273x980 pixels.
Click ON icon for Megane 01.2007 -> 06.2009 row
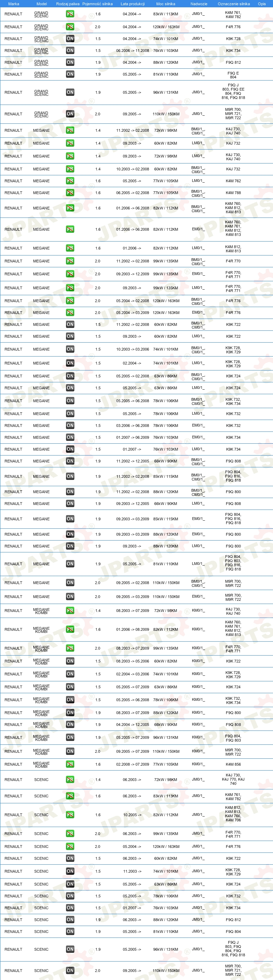[70, 437]
